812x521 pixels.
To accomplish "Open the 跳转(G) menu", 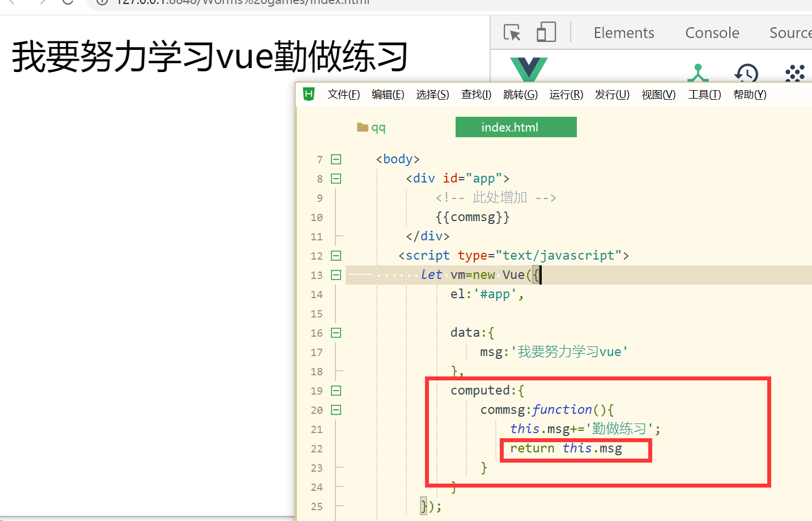I will tap(521, 95).
